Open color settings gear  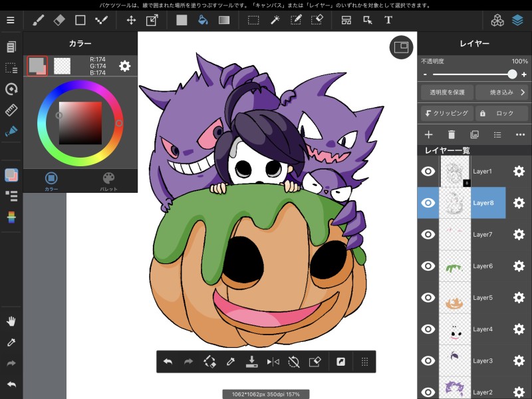point(124,66)
